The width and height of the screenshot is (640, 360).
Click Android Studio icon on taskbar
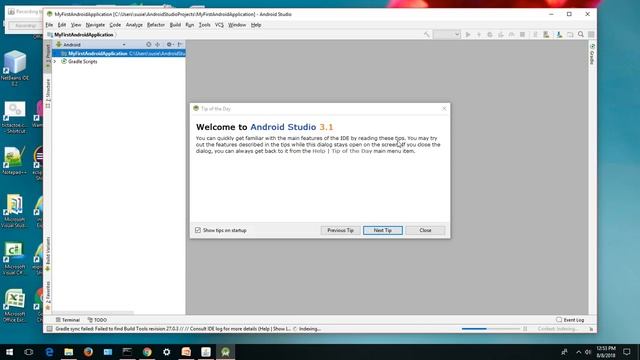click(x=225, y=352)
